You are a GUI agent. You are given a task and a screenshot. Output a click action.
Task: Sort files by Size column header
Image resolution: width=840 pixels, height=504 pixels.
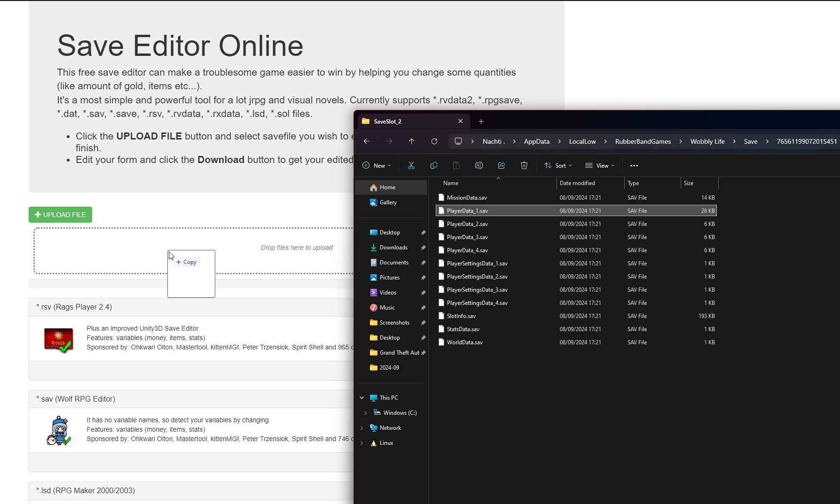pyautogui.click(x=699, y=183)
